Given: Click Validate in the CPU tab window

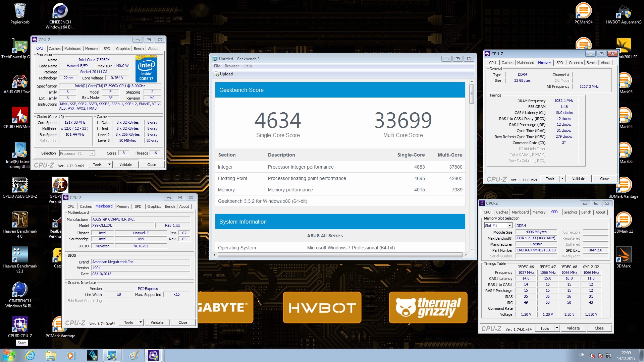Looking at the screenshot, I should (x=126, y=165).
